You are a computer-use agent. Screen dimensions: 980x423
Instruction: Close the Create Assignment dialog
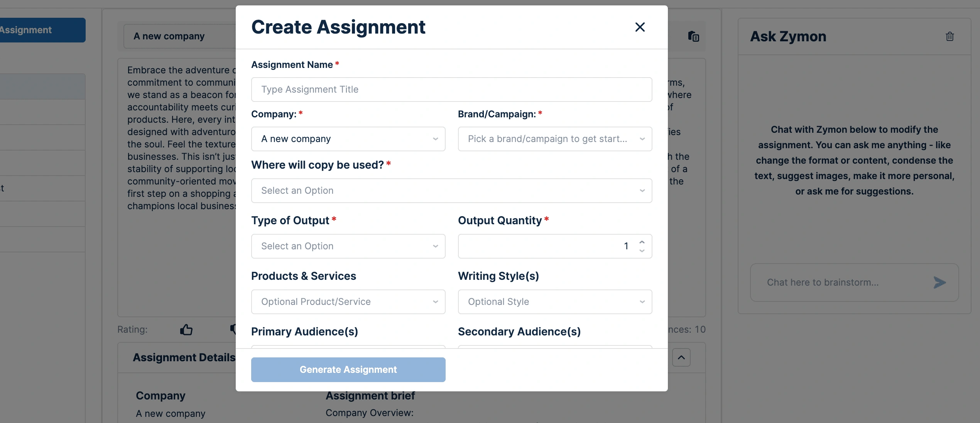[x=640, y=27]
